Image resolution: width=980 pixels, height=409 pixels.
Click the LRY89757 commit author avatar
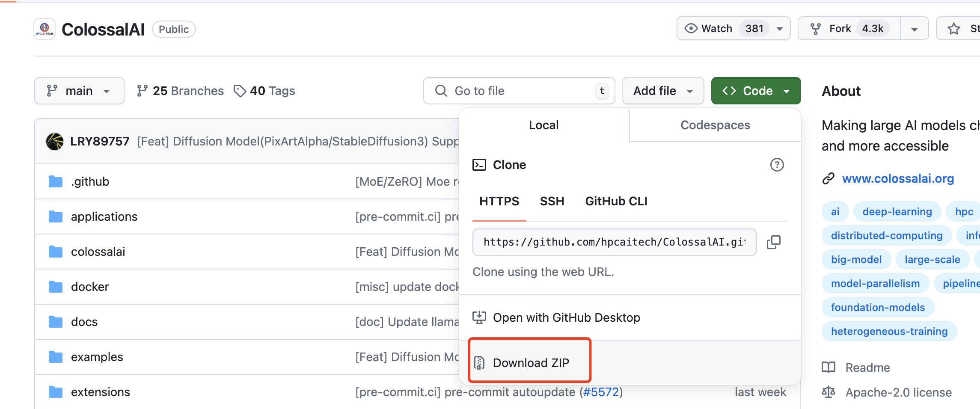(55, 142)
